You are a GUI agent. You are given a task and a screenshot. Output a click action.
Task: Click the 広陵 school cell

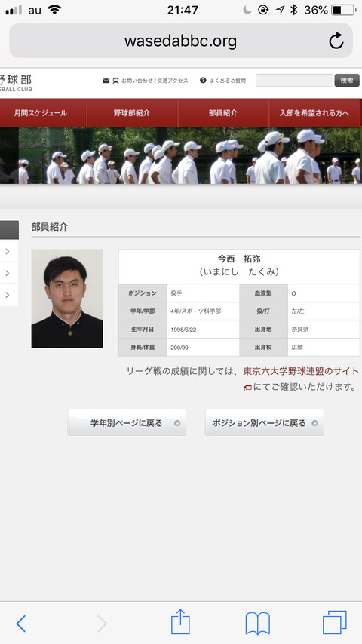[324, 348]
